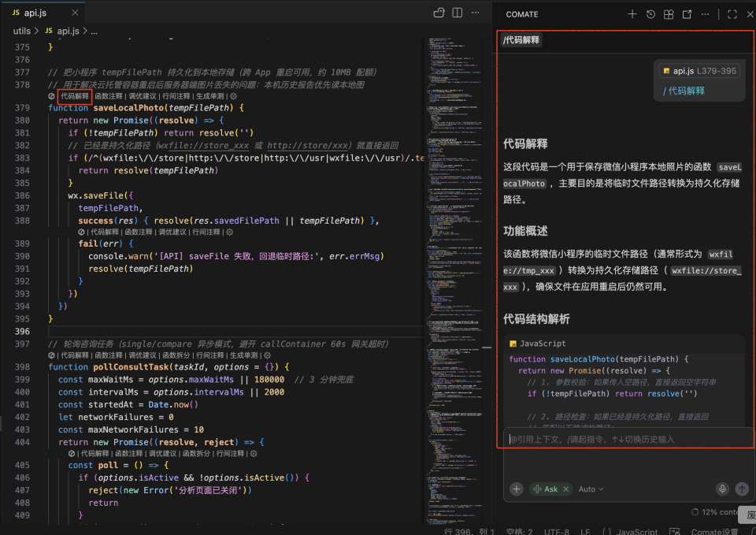Click 生成单测 code lens above saveLocalPhoto
This screenshot has width=756, height=535.
209,96
